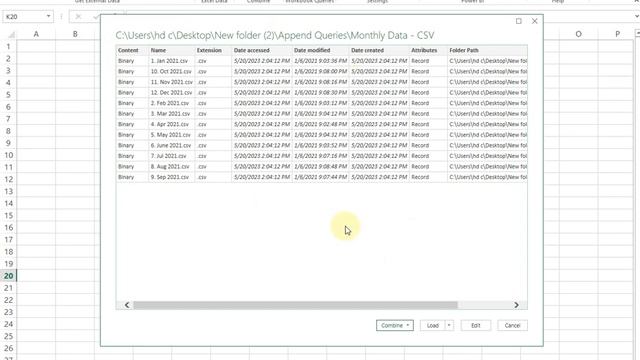The width and height of the screenshot is (640, 360).
Task: Click the dialog folder path title
Action: coord(275,36)
